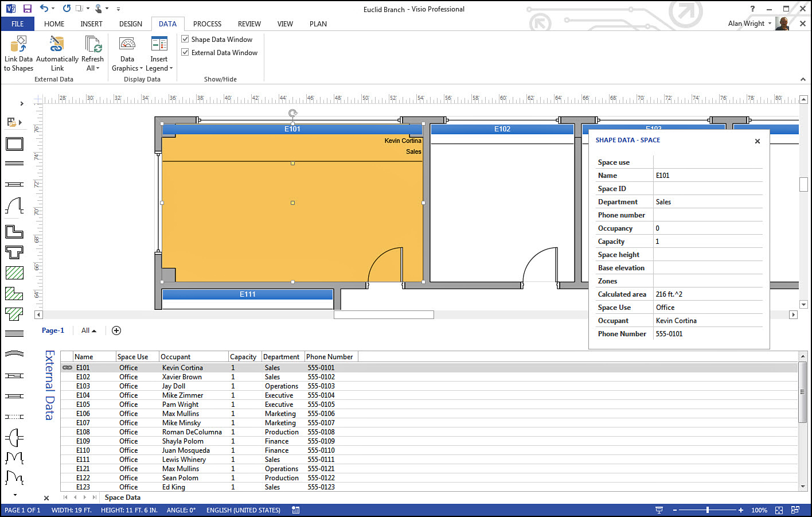
Task: Open Customize Quick Access Toolbar dropdown
Action: (x=118, y=9)
